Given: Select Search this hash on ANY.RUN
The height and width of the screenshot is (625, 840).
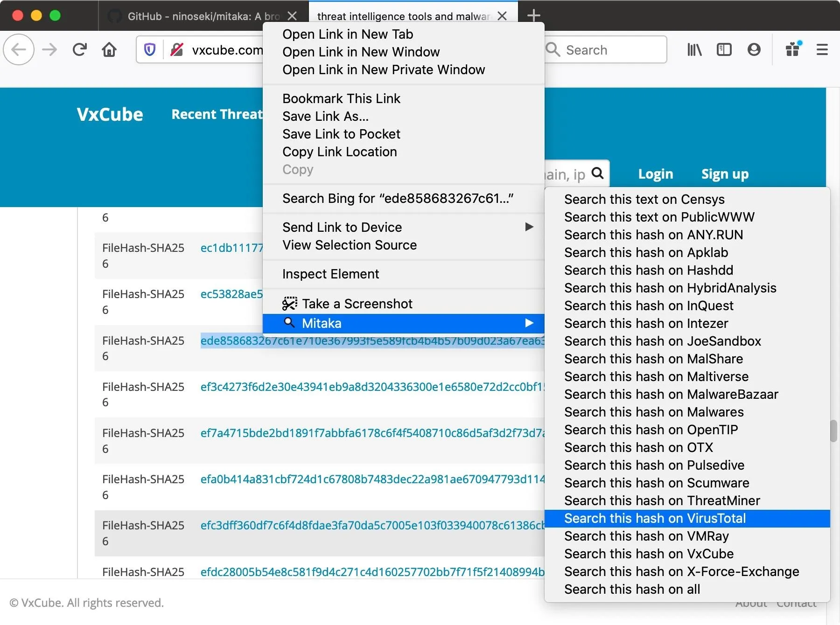Looking at the screenshot, I should click(x=653, y=235).
